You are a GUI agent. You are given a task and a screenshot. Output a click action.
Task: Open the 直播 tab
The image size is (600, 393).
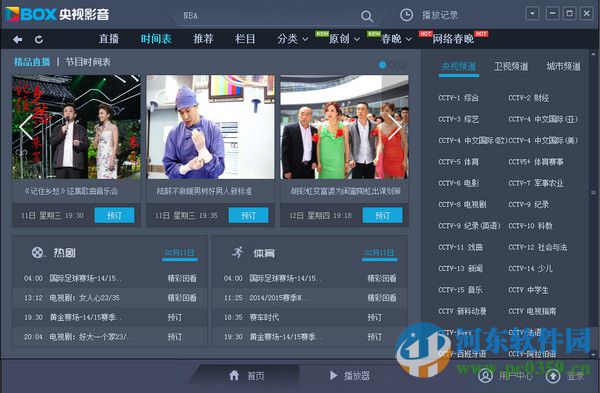(109, 39)
